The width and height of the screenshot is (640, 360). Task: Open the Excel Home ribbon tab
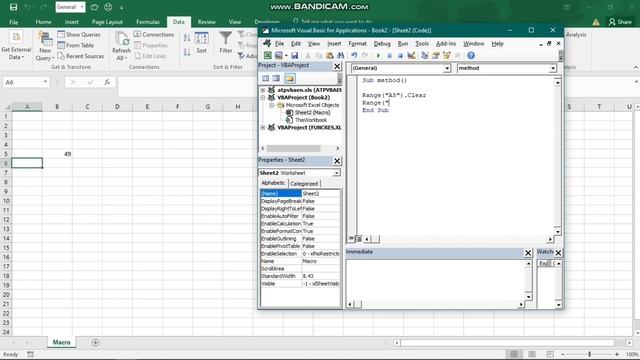pyautogui.click(x=43, y=22)
